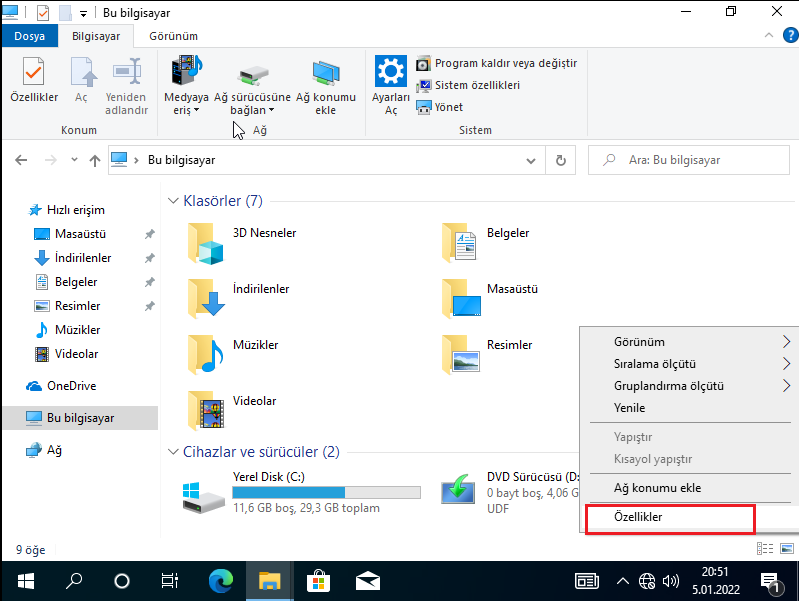Go up one folder level arrow
The width and height of the screenshot is (799, 601).
[95, 160]
